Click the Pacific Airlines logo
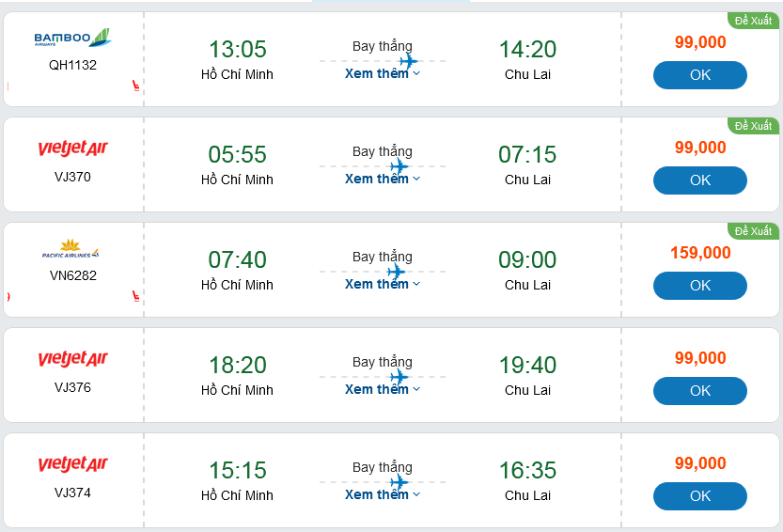The width and height of the screenshot is (783, 532). pyautogui.click(x=70, y=251)
